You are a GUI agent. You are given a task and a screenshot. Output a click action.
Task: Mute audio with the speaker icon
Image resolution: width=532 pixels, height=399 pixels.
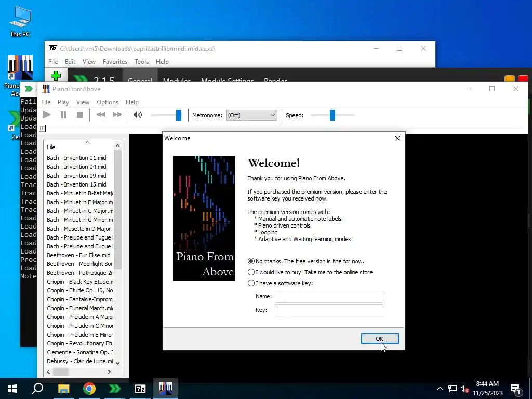[x=138, y=115]
